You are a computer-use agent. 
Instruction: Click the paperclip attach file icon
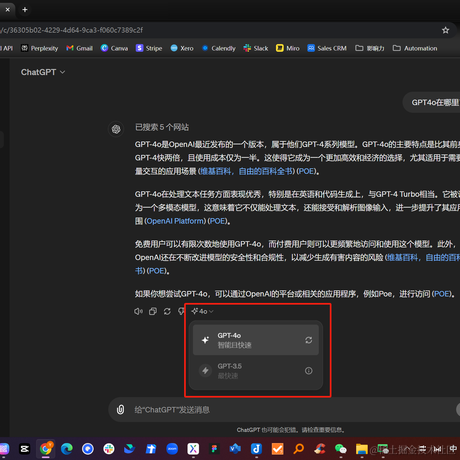(x=120, y=409)
